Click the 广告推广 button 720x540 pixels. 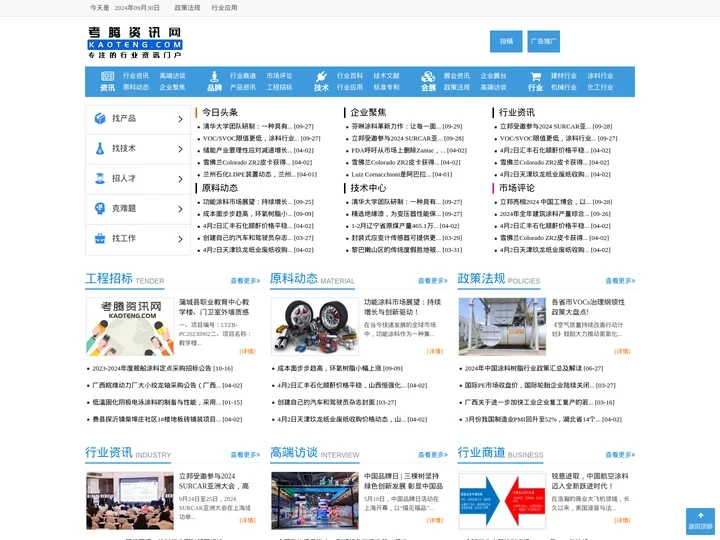543,41
